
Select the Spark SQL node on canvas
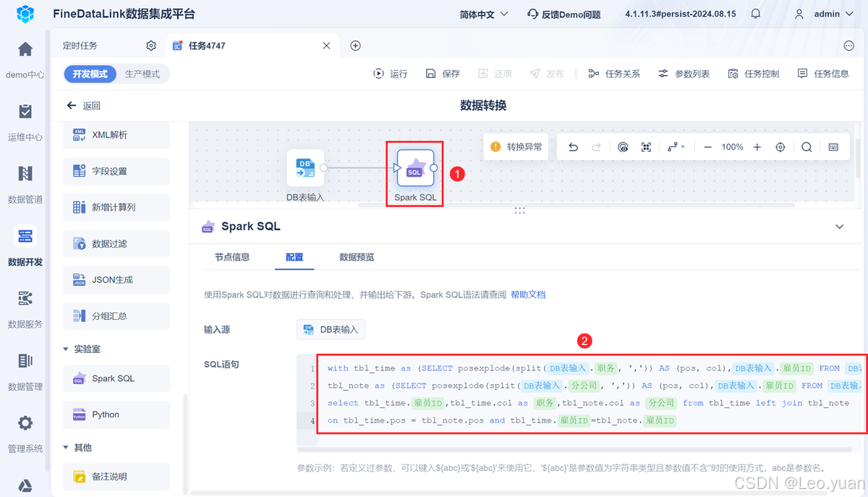(415, 168)
